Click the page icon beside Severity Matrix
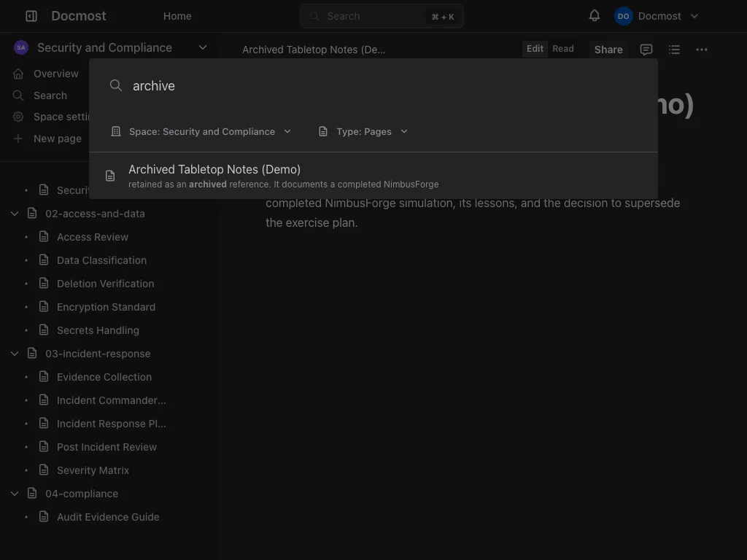The height and width of the screenshot is (560, 747). click(x=44, y=470)
